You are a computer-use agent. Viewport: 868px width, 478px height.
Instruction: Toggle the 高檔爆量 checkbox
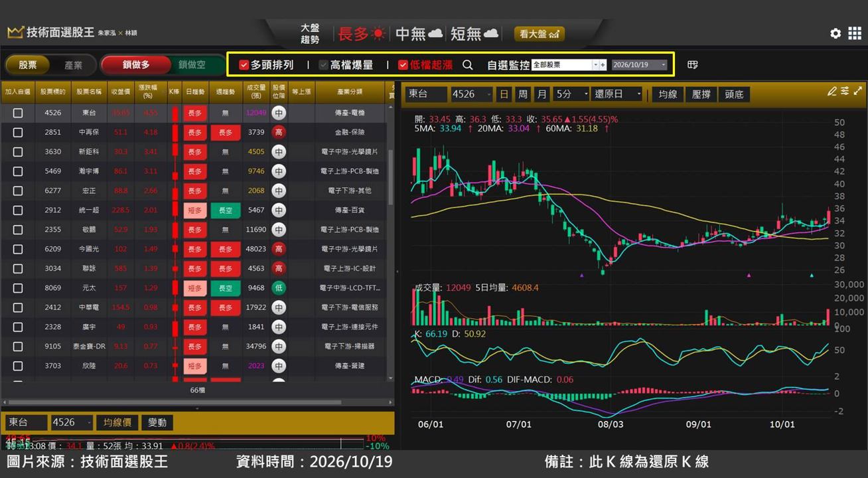click(323, 65)
